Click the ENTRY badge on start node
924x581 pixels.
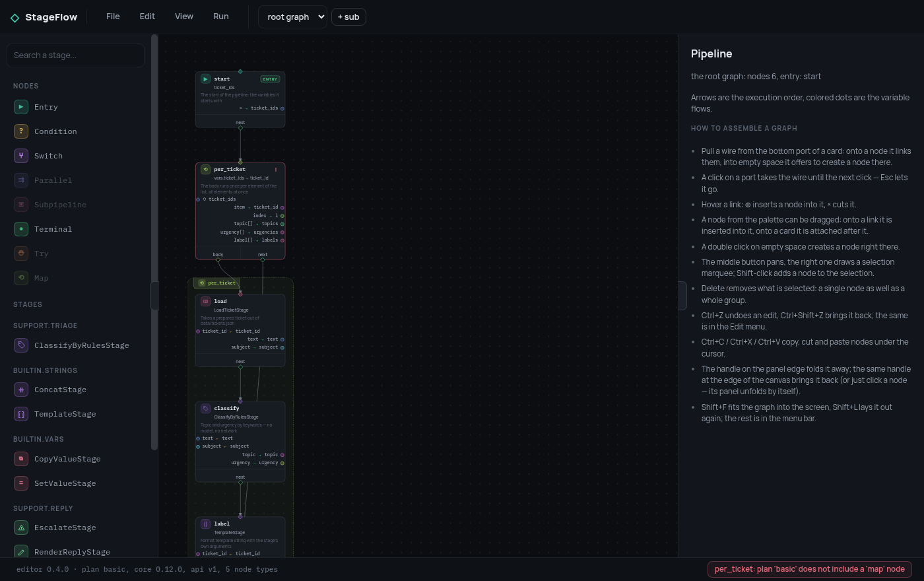pyautogui.click(x=270, y=79)
